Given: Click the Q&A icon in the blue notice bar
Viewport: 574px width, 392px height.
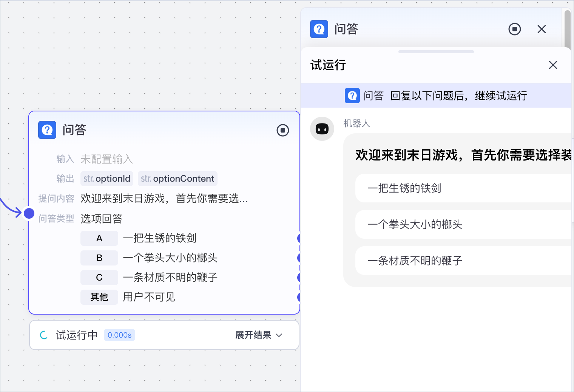Looking at the screenshot, I should click(352, 96).
